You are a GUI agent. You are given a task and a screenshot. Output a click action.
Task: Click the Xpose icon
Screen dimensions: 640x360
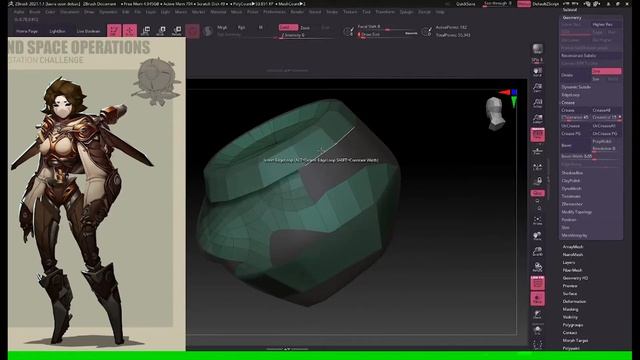pyautogui.click(x=538, y=345)
